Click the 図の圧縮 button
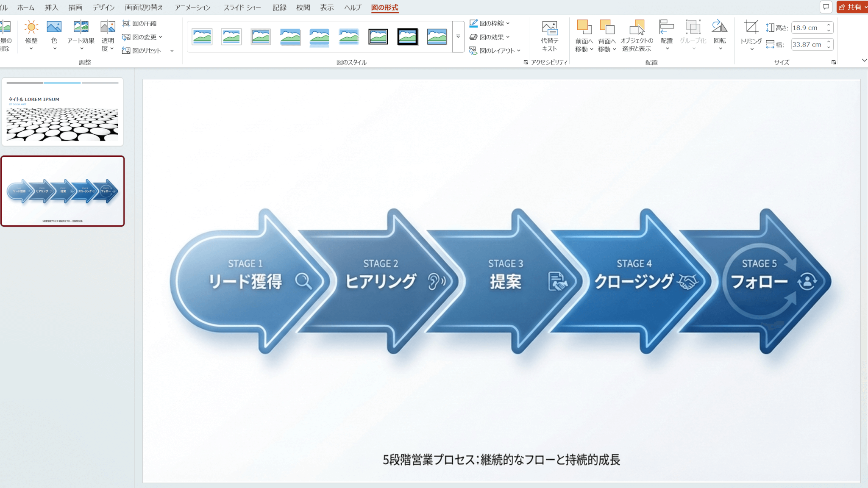 tap(139, 23)
